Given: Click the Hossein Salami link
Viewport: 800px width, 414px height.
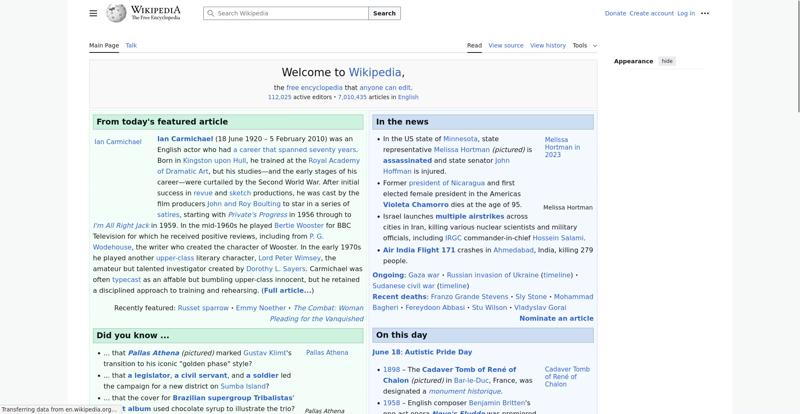Looking at the screenshot, I should (x=558, y=238).
